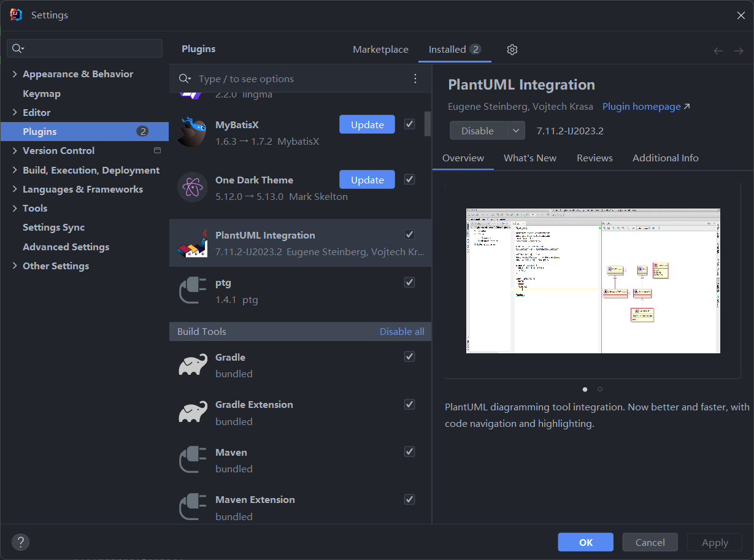
Task: Disable the PlantUML Integration plugin
Action: click(x=478, y=131)
